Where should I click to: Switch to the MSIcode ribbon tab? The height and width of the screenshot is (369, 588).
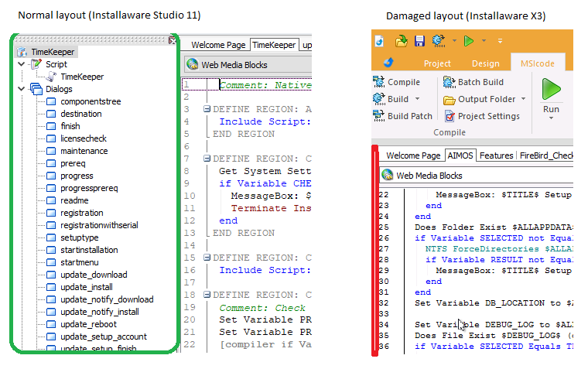(538, 63)
